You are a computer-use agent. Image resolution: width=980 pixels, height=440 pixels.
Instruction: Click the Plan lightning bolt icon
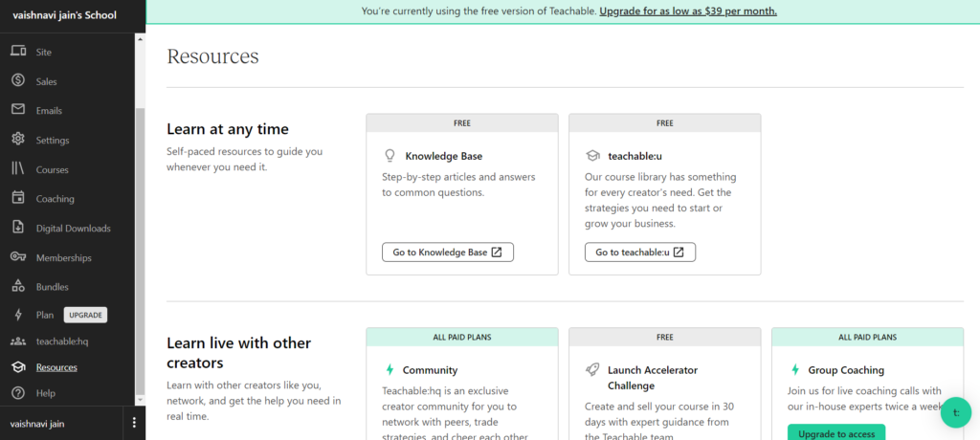coord(19,315)
